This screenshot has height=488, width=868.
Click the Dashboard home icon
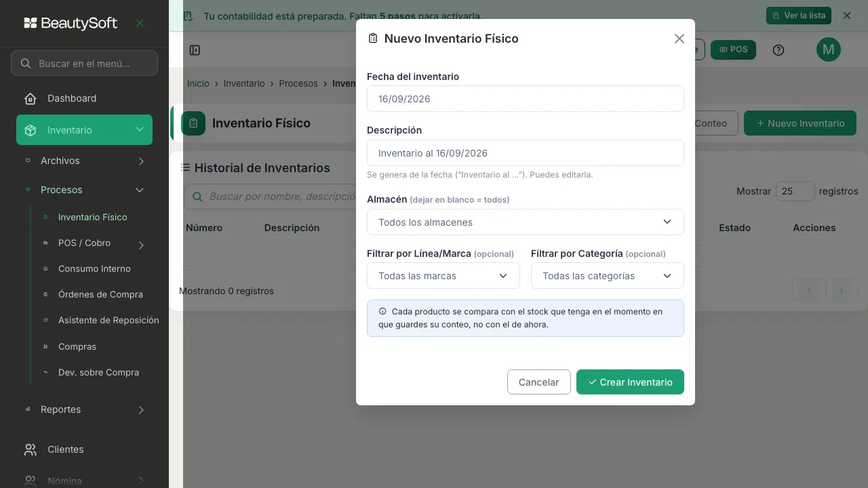31,98
